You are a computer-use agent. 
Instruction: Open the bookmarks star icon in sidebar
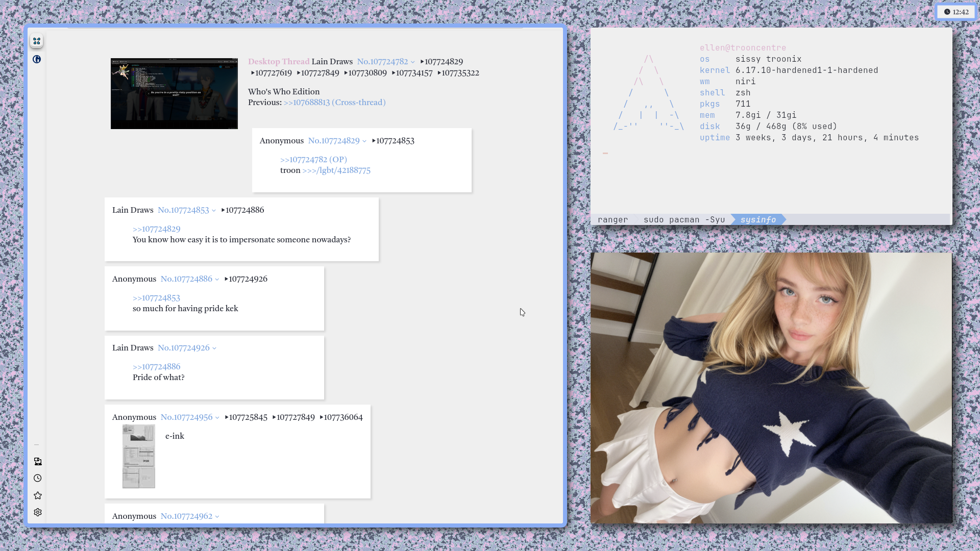click(38, 495)
